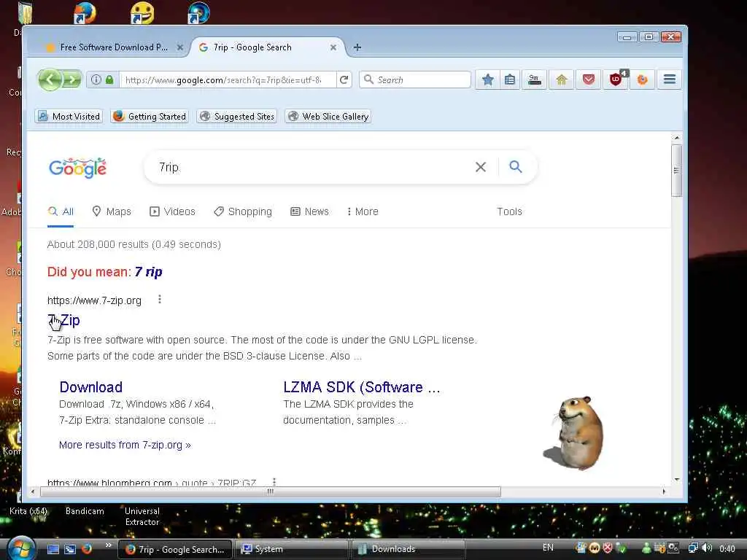Close the Free Software Download tab
Viewport: 747px width, 560px height.
pos(179,47)
